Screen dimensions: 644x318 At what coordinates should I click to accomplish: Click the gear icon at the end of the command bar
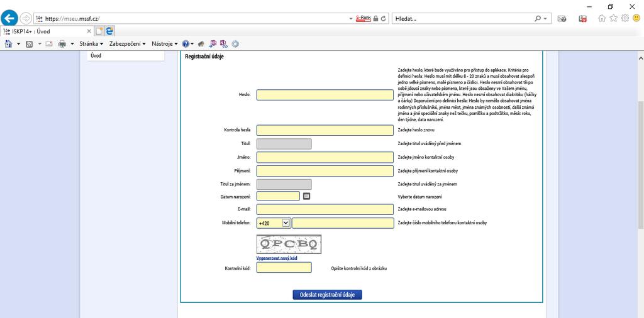point(235,43)
